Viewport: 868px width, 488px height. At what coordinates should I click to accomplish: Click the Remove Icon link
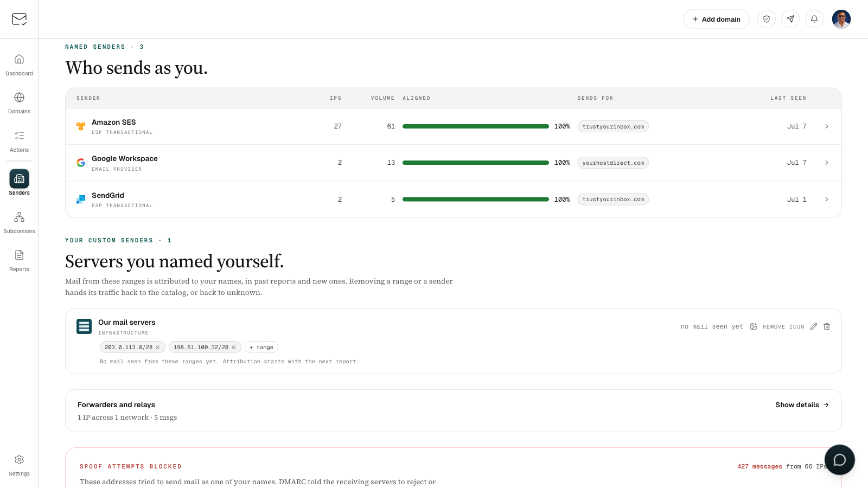[x=783, y=326]
